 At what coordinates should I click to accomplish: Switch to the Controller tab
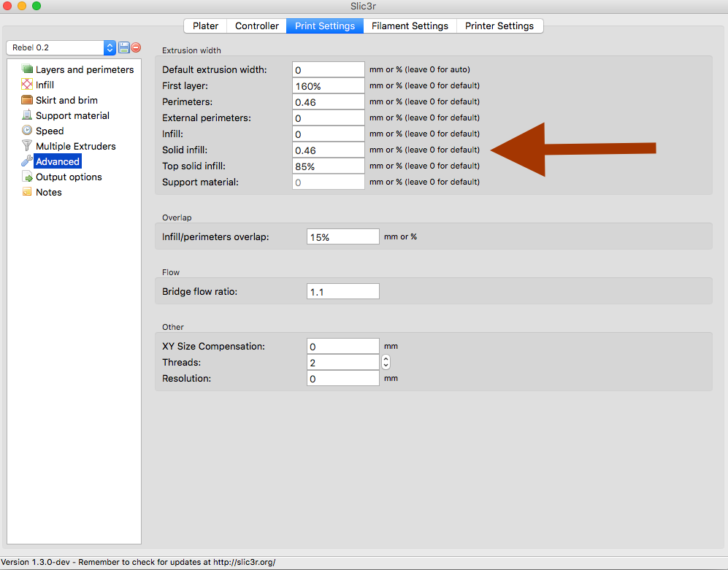click(x=257, y=26)
